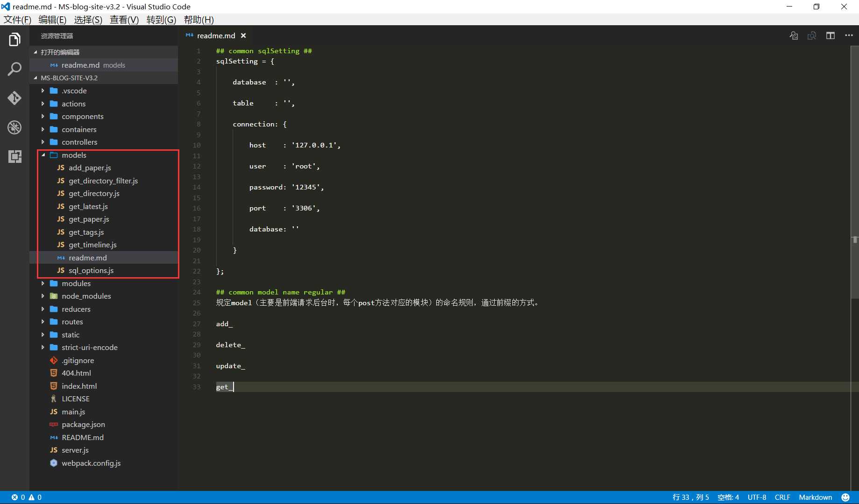The width and height of the screenshot is (859, 504).
Task: Open the Debug view icon
Action: (14, 127)
